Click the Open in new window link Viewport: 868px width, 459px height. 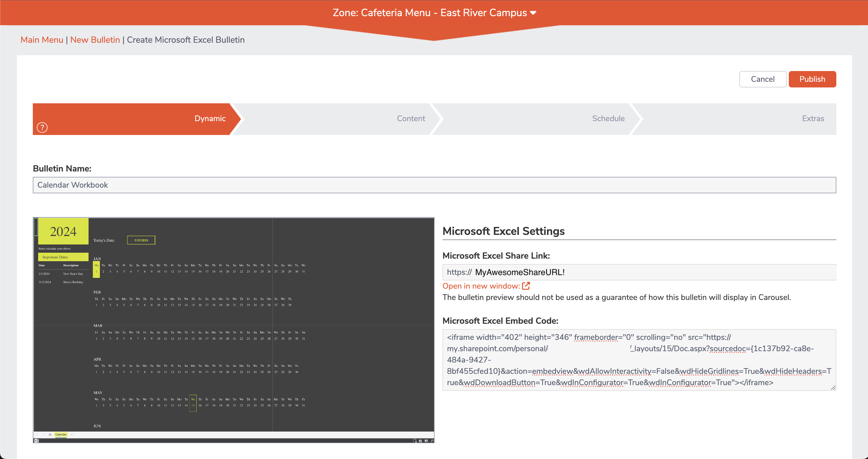(x=480, y=286)
